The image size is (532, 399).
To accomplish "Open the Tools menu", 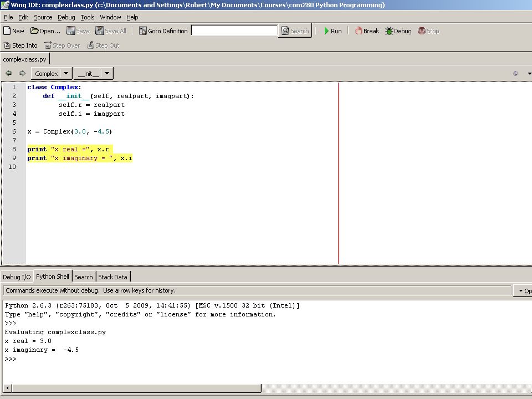I will pyautogui.click(x=88, y=17).
